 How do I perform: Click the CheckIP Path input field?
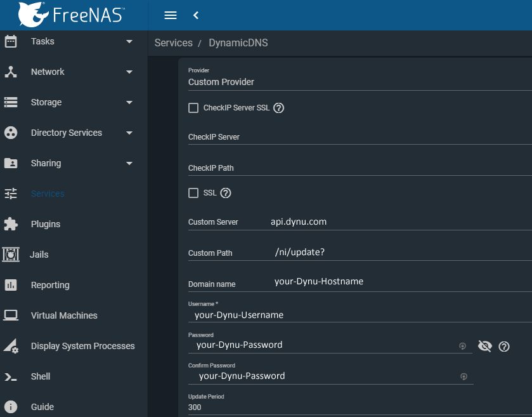360,168
